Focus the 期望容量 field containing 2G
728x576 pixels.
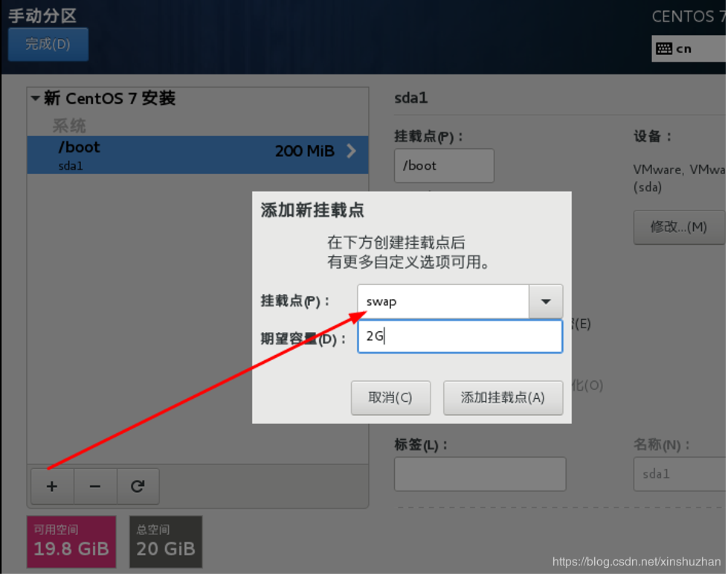tap(460, 336)
